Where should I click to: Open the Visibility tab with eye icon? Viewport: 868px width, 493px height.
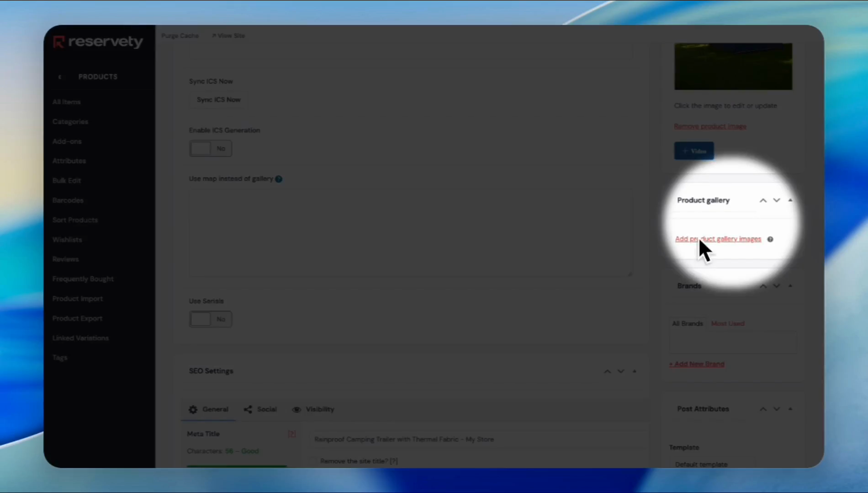tap(313, 409)
